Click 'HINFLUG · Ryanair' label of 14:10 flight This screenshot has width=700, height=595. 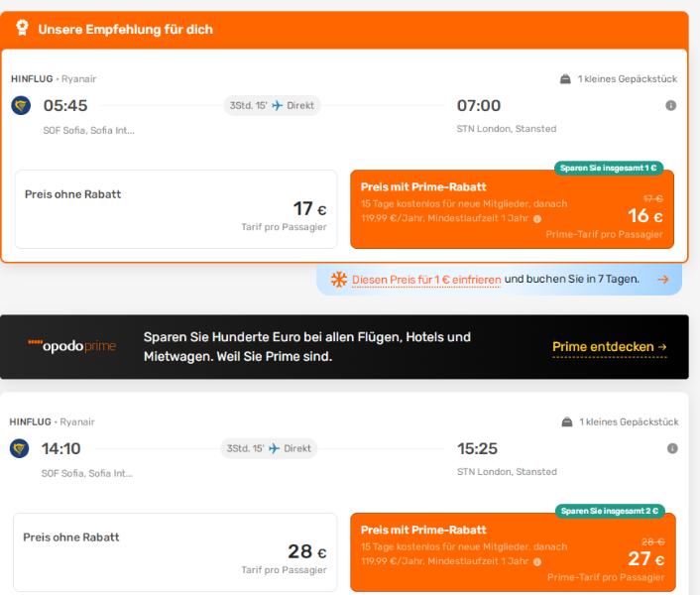coord(52,421)
